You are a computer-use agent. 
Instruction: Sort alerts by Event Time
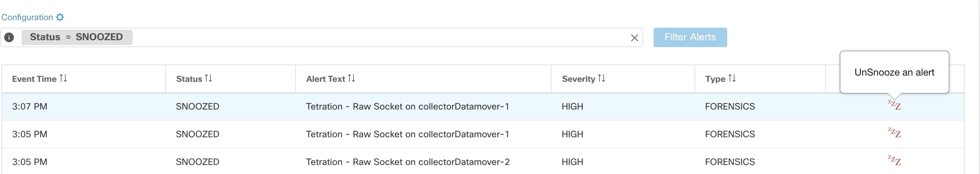63,78
